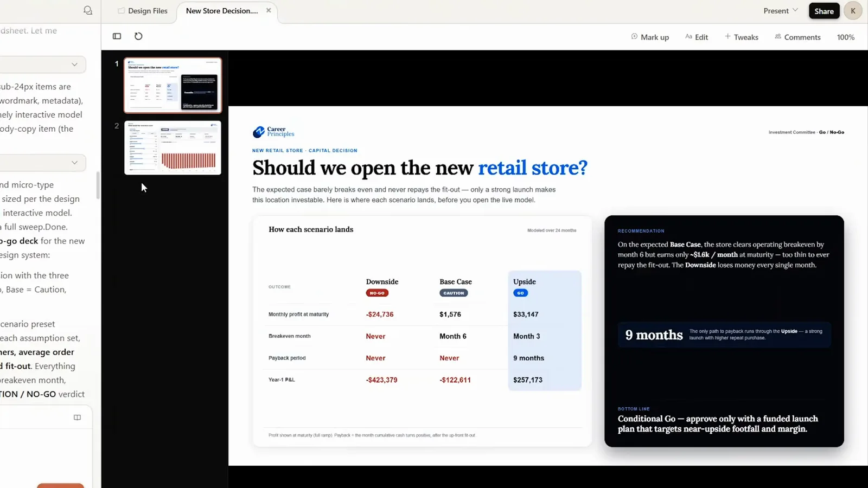Click the slide title 'Should we open the new retail store?'
This screenshot has height=488, width=868.
tap(419, 168)
